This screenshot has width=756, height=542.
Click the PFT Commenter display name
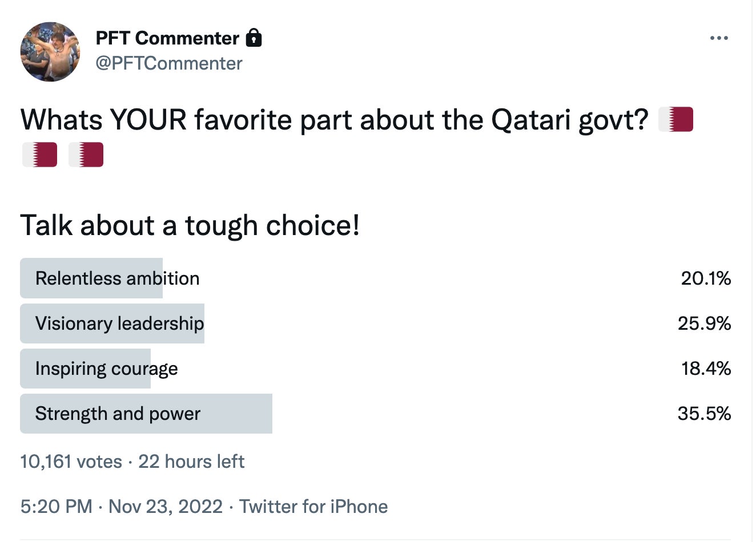coord(167,38)
